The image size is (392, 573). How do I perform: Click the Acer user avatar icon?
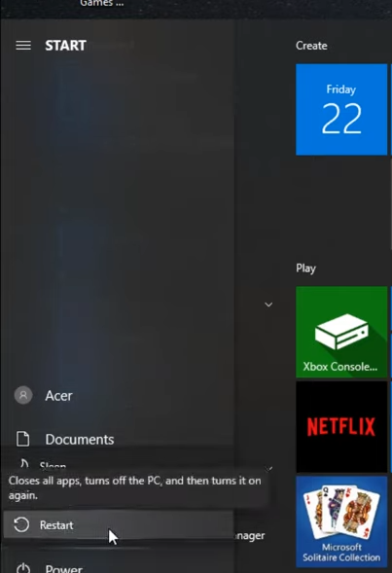[x=23, y=395]
